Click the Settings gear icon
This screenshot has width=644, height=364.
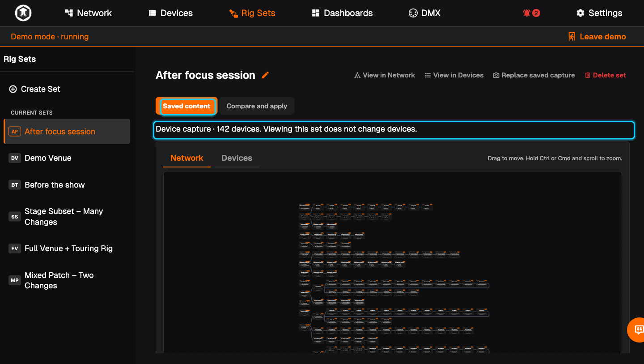coord(580,13)
